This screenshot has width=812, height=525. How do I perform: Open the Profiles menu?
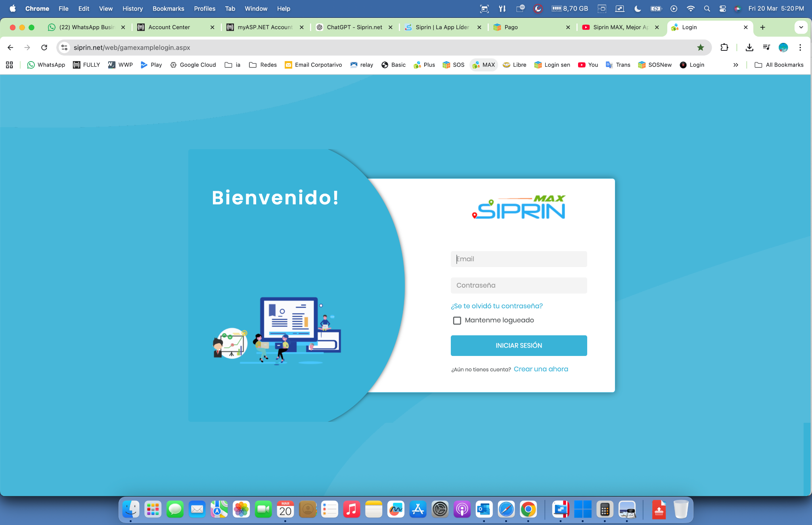(x=205, y=9)
